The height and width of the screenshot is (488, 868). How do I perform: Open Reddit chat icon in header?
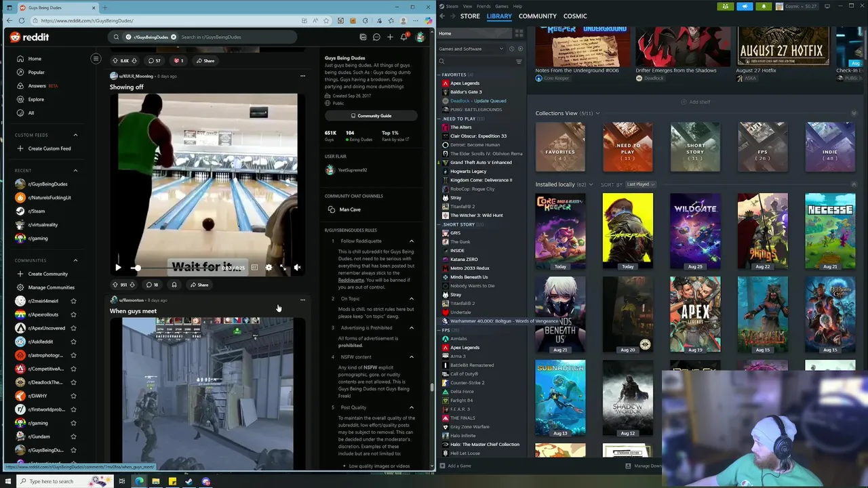pos(376,37)
